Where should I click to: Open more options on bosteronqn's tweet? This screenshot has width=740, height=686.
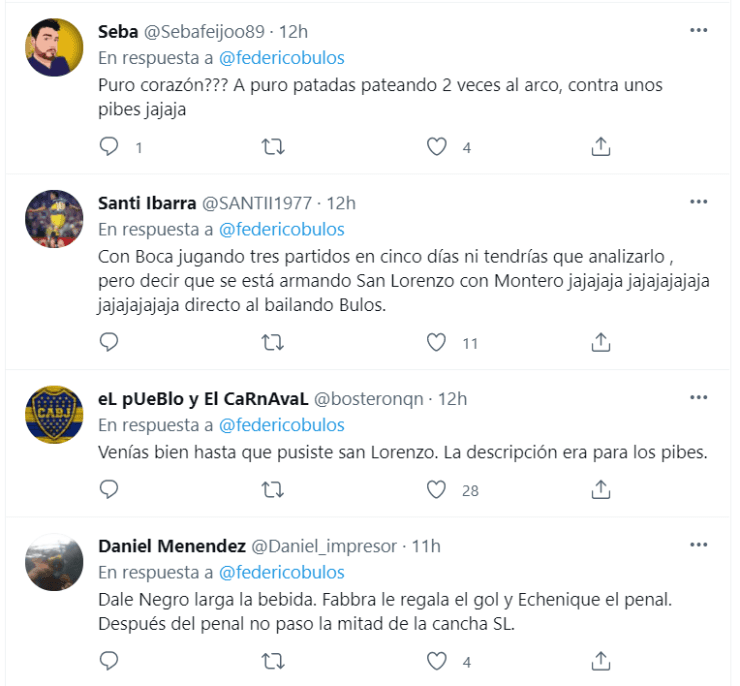[x=699, y=398]
